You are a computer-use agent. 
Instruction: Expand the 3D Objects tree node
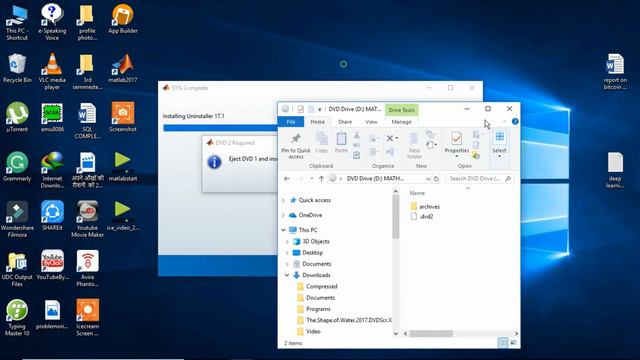tap(287, 242)
